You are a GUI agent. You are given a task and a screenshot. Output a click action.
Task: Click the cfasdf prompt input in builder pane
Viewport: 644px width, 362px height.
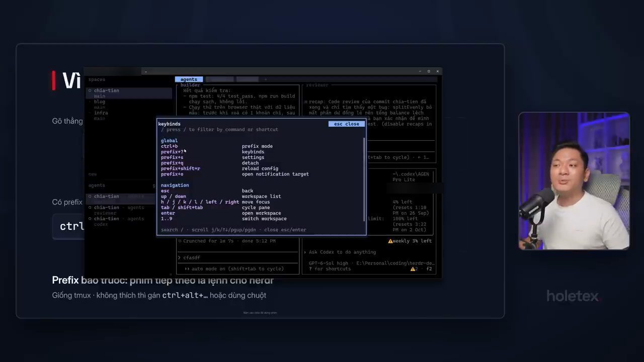click(x=237, y=258)
